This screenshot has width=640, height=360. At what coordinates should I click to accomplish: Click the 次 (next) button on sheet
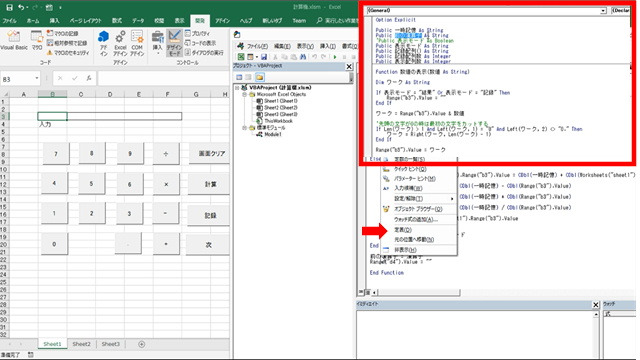(208, 245)
